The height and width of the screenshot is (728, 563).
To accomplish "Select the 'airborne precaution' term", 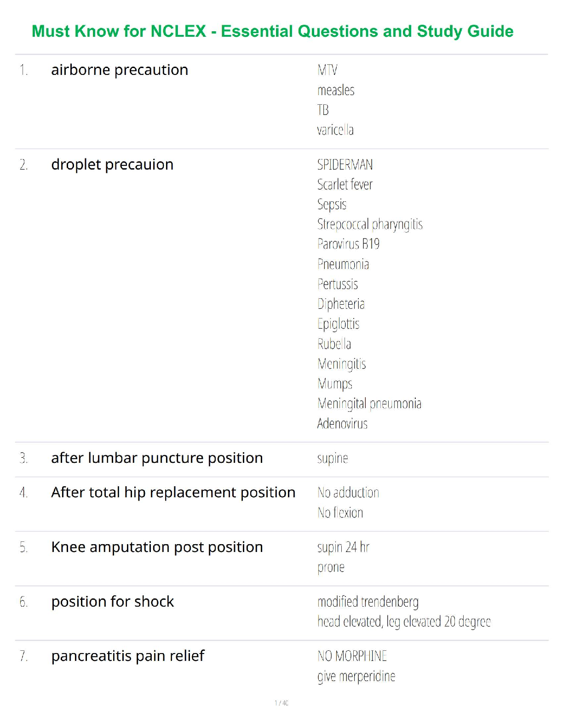I will coord(120,70).
